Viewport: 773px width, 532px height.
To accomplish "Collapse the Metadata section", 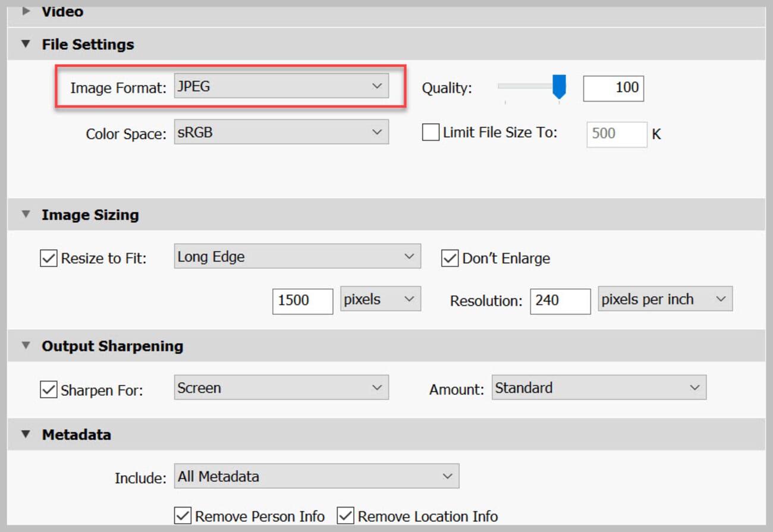I will 26,435.
